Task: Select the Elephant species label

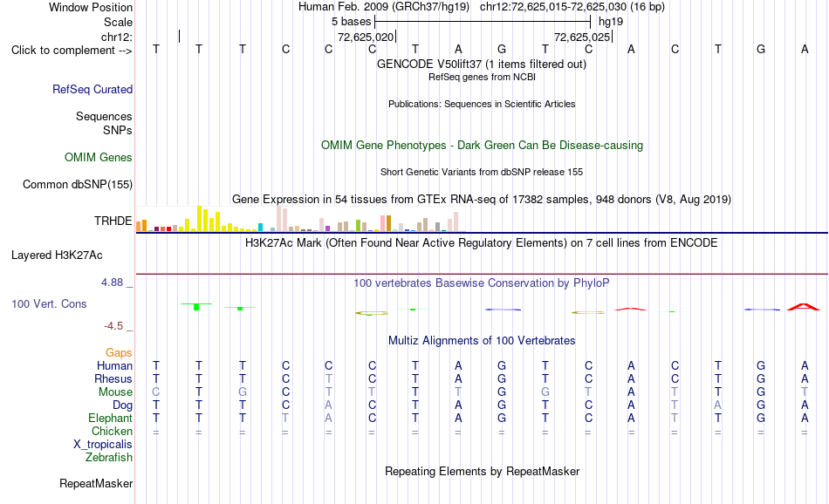Action: click(x=111, y=418)
